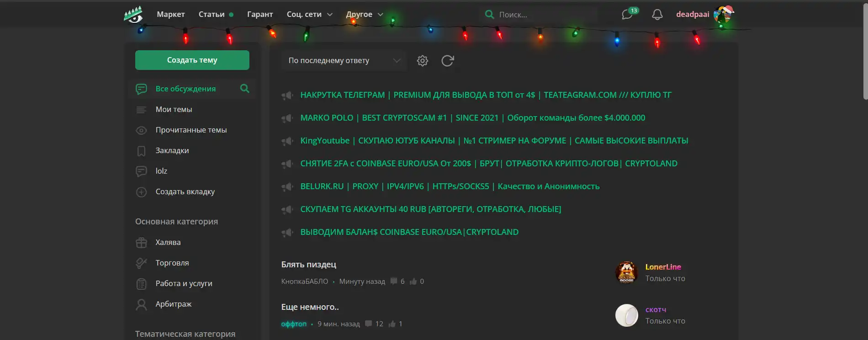Click Создать тему button
Image resolution: width=868 pixels, height=340 pixels.
click(192, 60)
